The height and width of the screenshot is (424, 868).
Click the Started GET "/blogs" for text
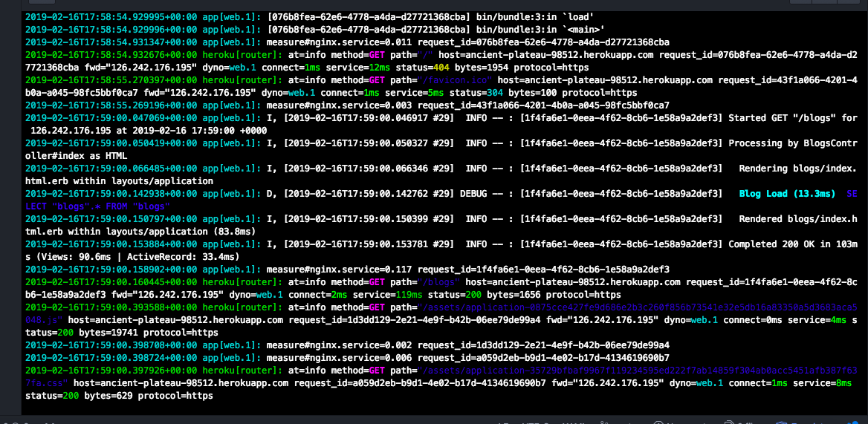(x=793, y=118)
